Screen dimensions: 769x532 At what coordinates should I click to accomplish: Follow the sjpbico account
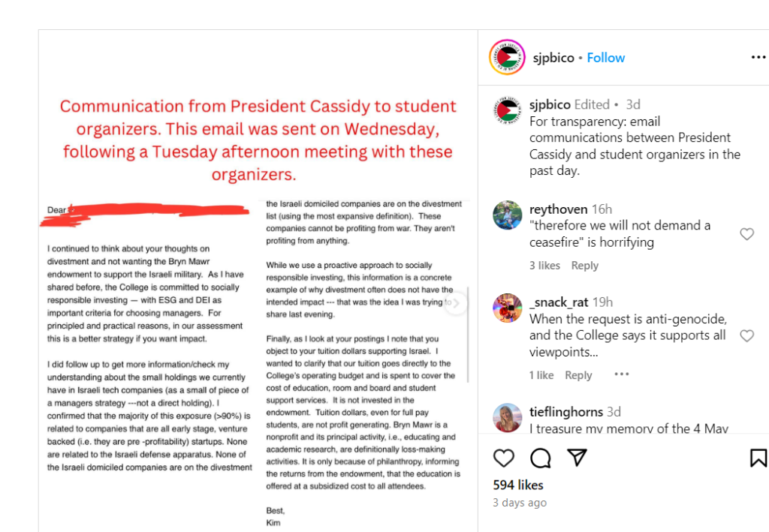click(x=606, y=58)
